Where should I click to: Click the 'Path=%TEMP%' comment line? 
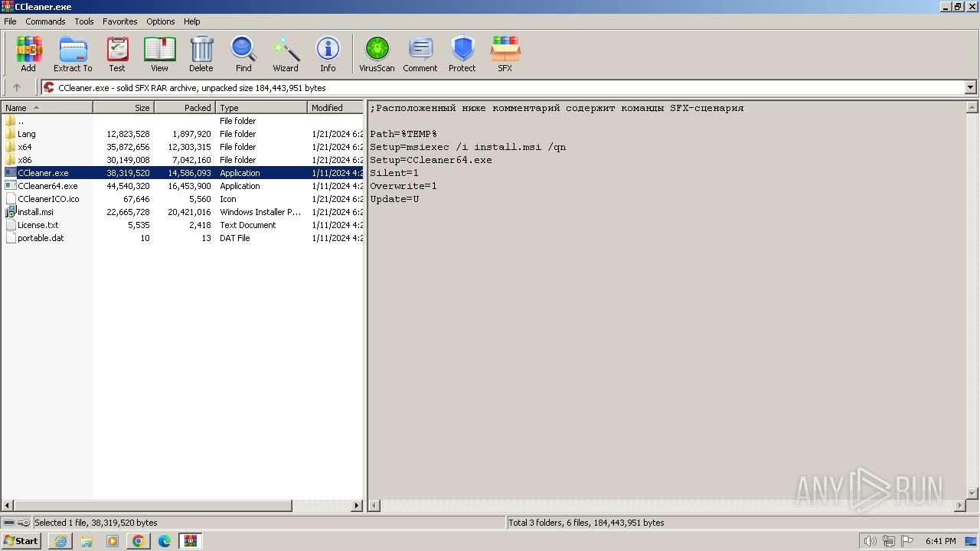pos(403,134)
